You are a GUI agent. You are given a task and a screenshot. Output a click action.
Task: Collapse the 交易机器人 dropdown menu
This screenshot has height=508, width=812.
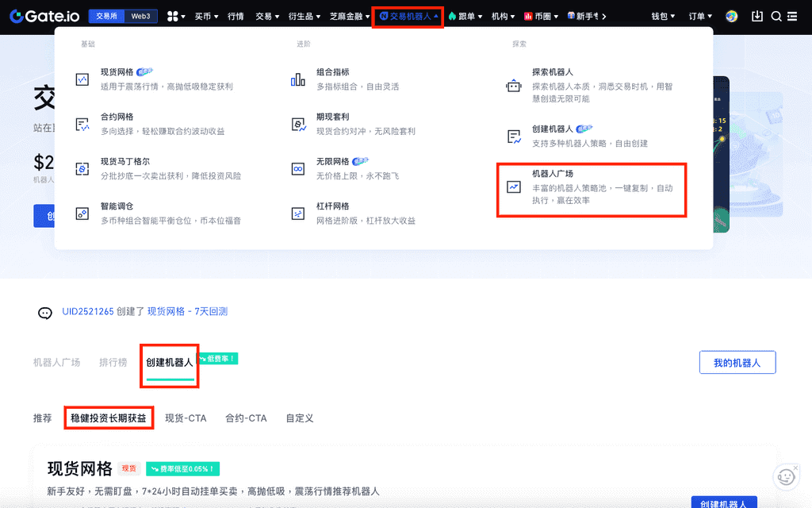tap(408, 16)
